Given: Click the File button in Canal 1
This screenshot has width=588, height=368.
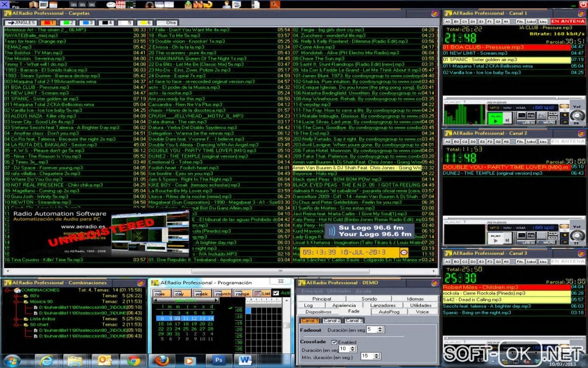Looking at the screenshot, I should coord(520,22).
